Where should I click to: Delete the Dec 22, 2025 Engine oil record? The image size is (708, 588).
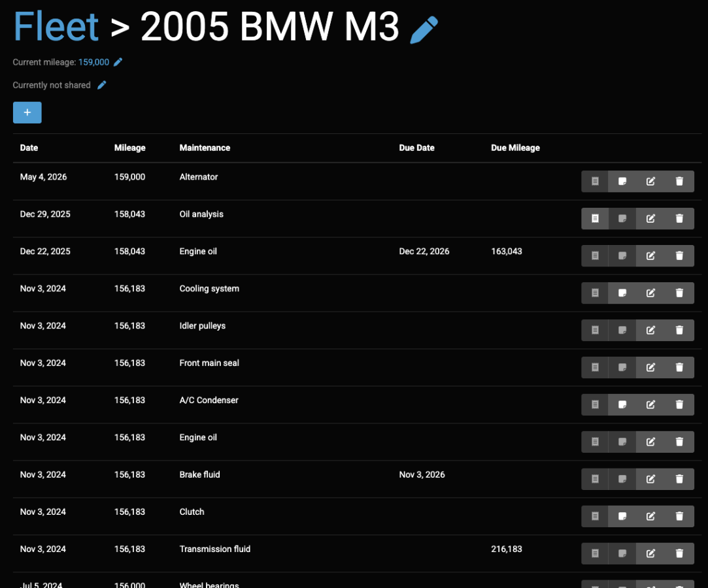point(679,256)
